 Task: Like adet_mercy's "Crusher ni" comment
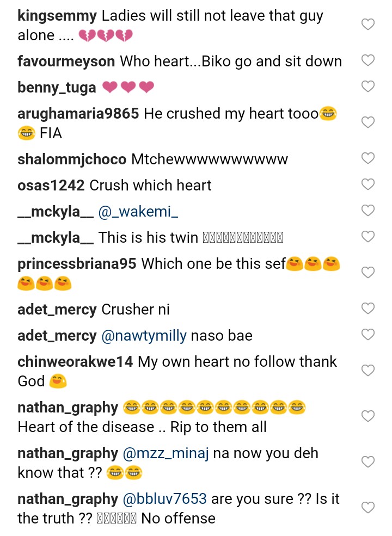tap(368, 309)
